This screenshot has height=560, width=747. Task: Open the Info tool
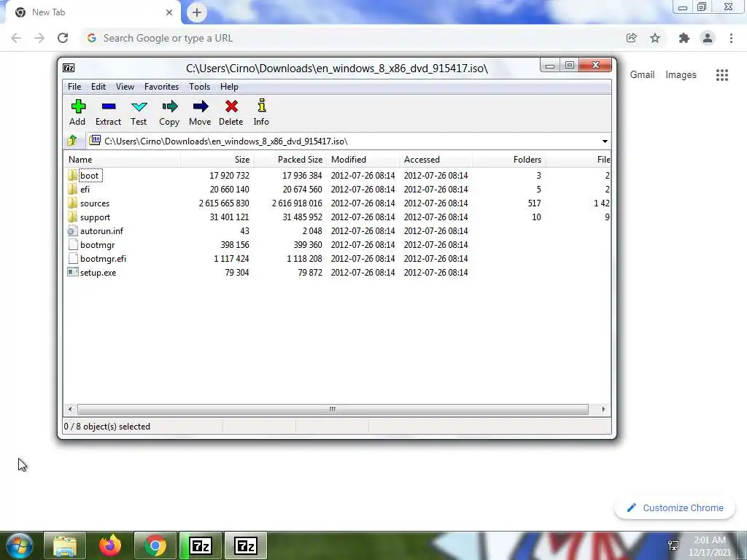pos(262,105)
